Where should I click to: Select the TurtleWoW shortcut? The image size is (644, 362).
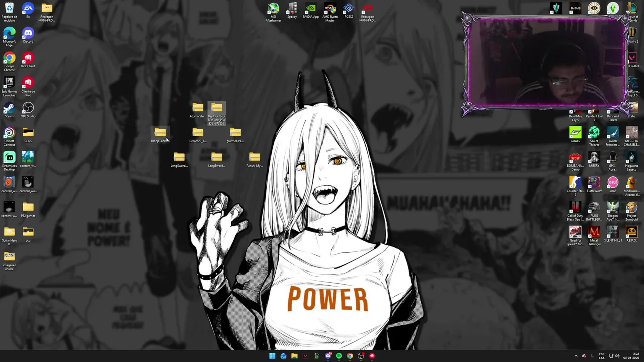(594, 185)
